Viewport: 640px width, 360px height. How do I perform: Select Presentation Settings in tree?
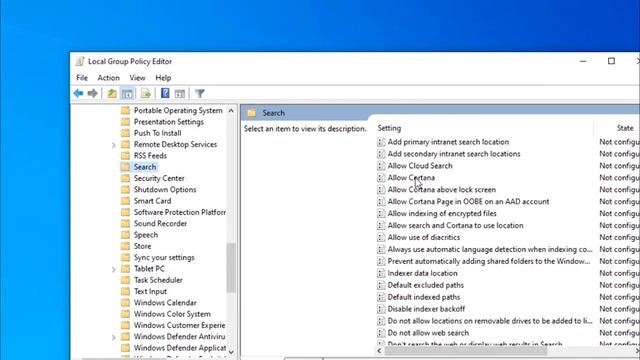click(x=169, y=122)
